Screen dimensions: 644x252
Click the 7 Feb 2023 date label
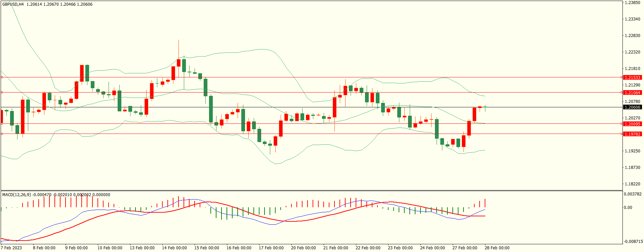pos(11,248)
